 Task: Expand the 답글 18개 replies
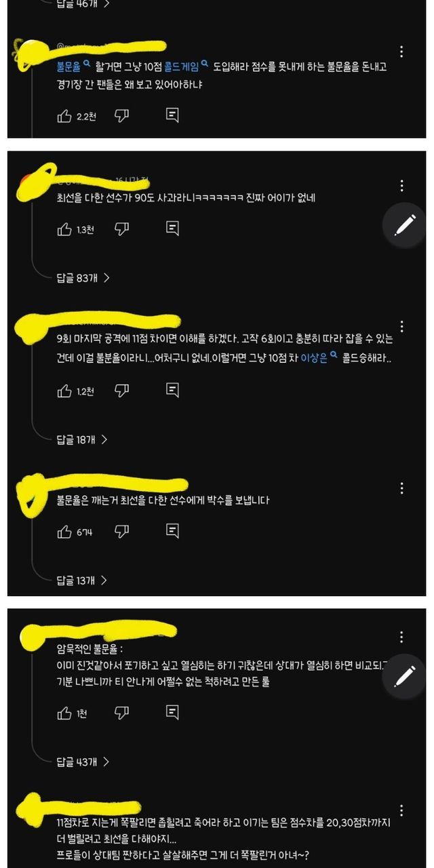coord(83,439)
